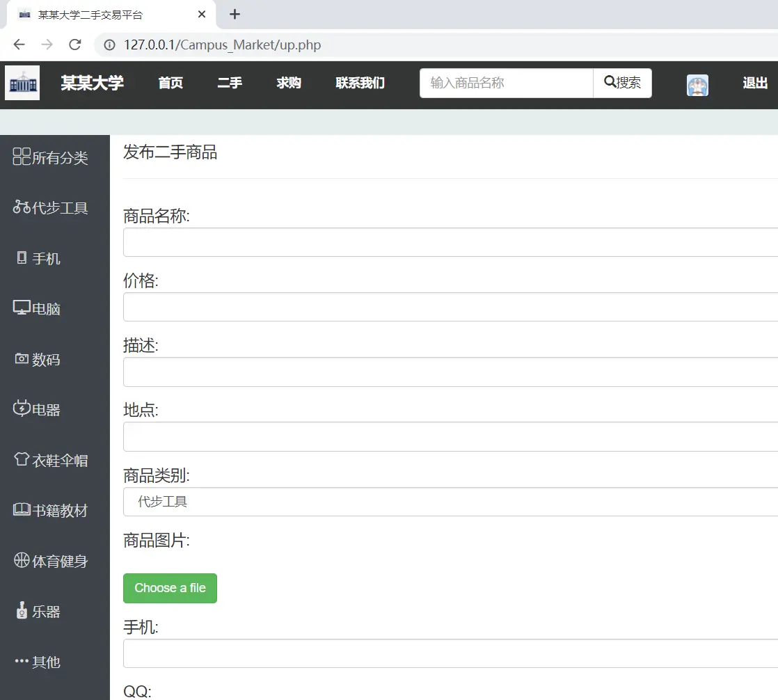Screen dimensions: 778x700
Task: Select the 某某大学二手交易平台 browser tab
Action: pyautogui.click(x=111, y=15)
